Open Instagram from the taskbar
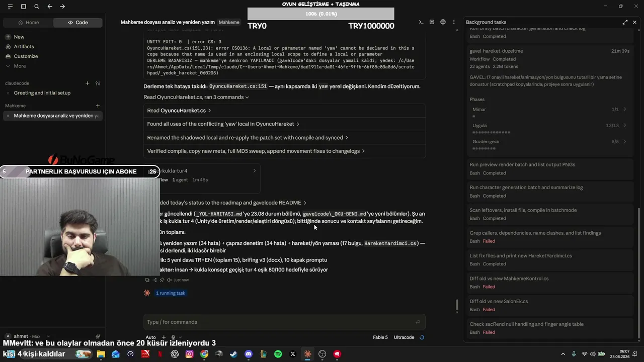Screen dimensions: 644x362 tap(190, 354)
